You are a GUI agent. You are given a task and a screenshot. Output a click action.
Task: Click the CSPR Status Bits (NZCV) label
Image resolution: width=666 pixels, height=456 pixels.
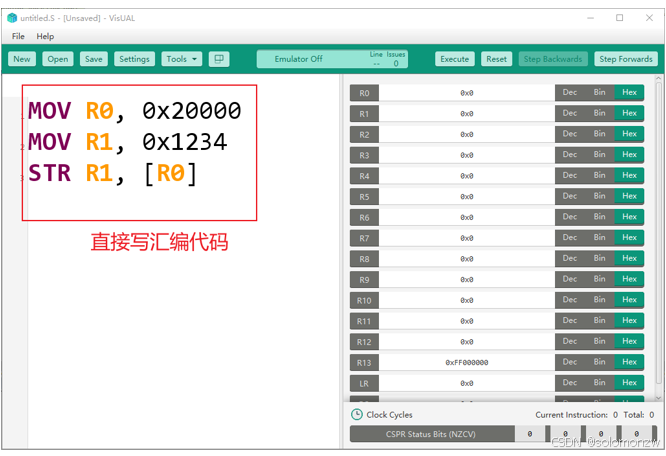coord(432,434)
